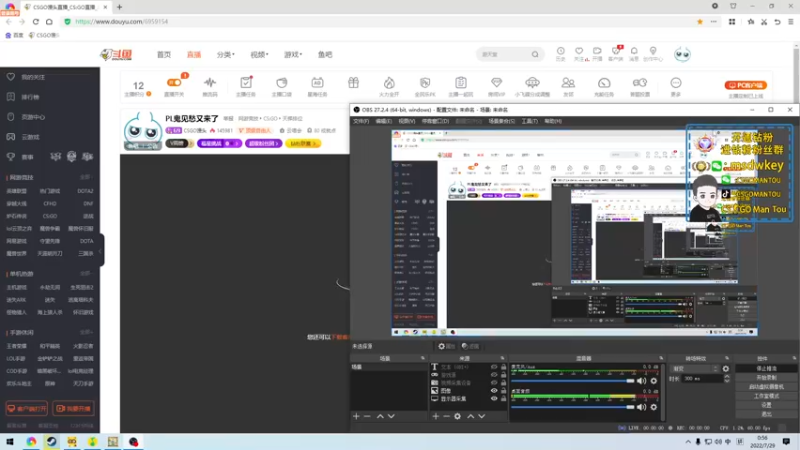Open the 帮助 menu in OBS

click(553, 121)
